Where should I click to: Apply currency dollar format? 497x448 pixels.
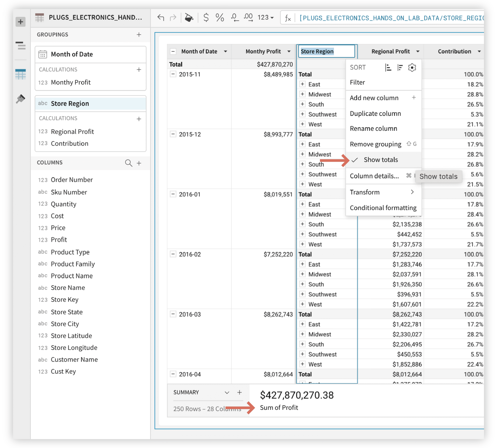coord(206,17)
